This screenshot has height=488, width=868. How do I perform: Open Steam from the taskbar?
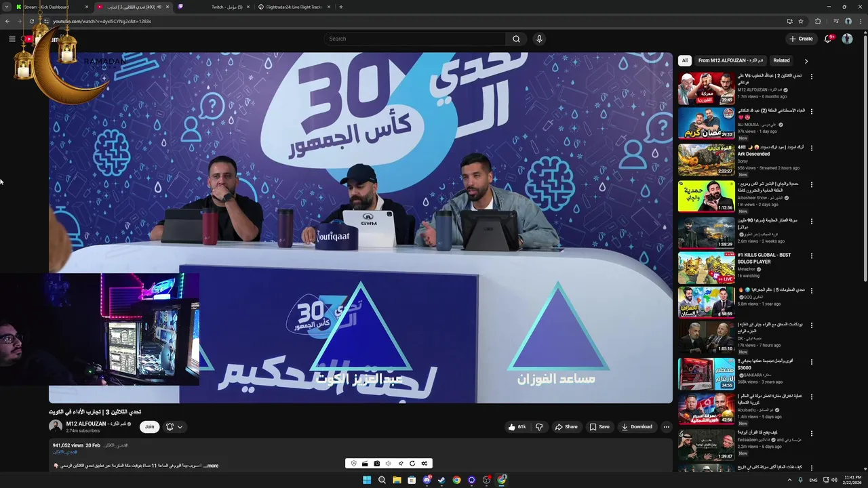[x=441, y=480]
